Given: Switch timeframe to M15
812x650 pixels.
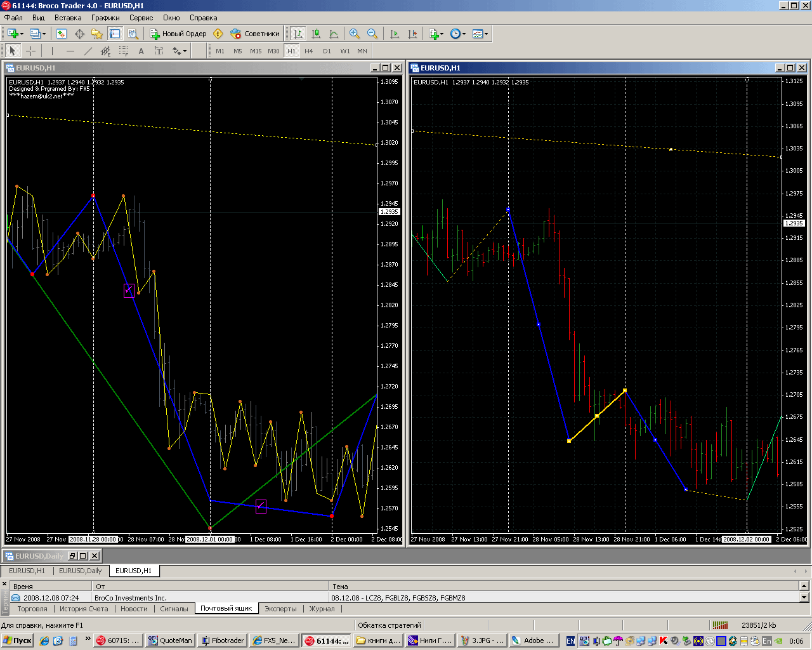Looking at the screenshot, I should (x=256, y=51).
